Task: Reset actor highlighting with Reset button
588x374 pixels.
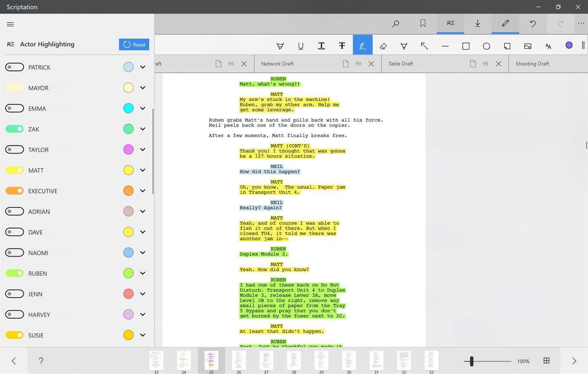Action: coord(134,45)
